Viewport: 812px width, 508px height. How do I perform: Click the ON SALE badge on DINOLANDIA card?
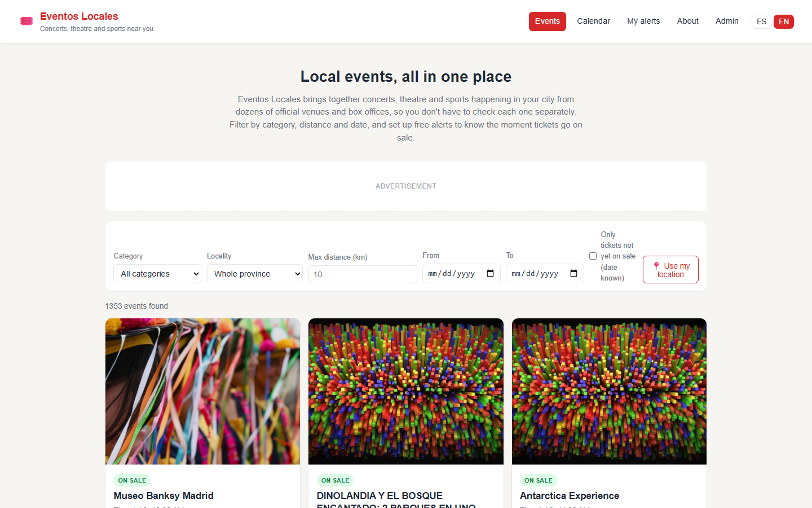[x=336, y=480]
